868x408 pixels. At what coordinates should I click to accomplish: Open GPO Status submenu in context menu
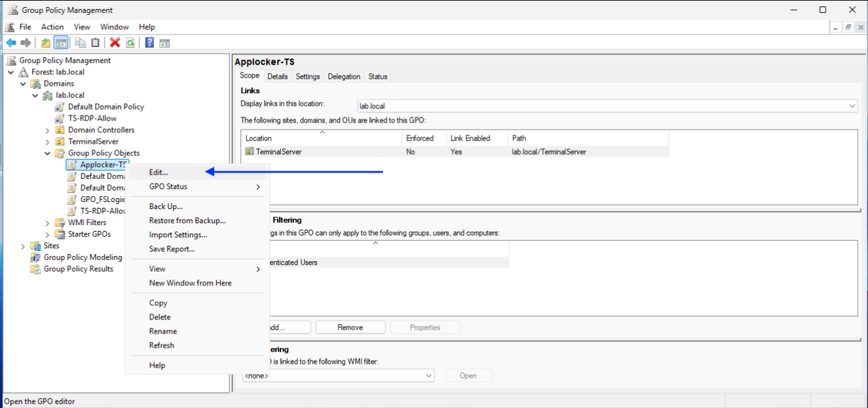tap(198, 187)
